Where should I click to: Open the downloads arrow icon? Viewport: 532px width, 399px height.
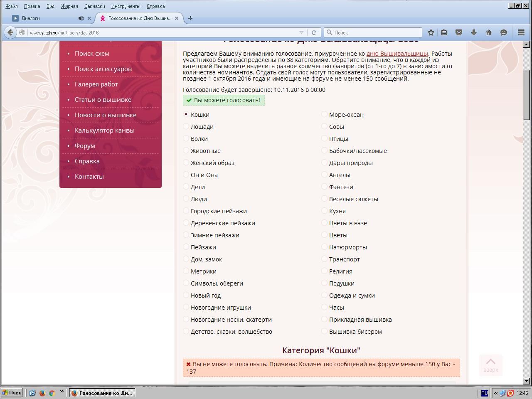click(473, 32)
